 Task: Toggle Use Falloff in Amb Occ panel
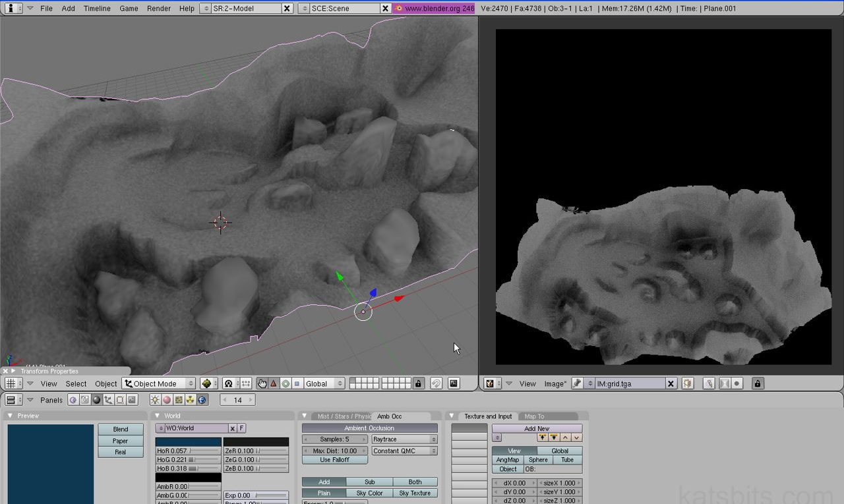coord(334,459)
